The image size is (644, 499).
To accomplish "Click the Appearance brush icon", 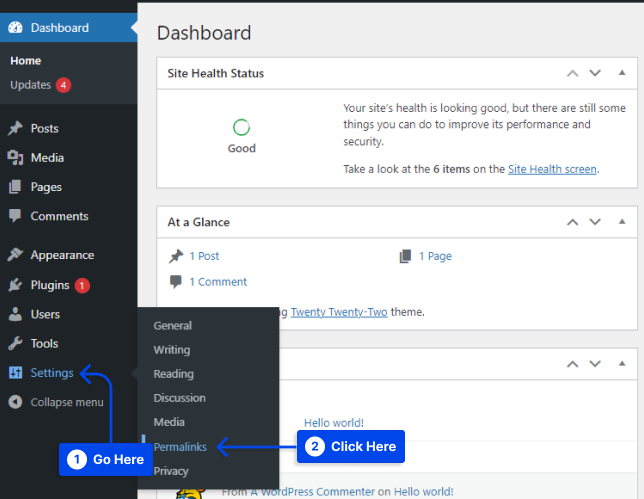I will pyautogui.click(x=15, y=255).
